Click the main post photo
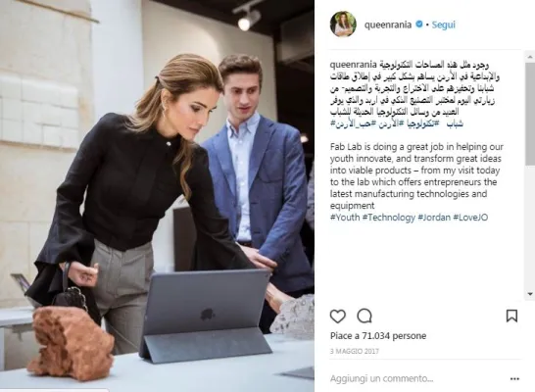535x392 pixels. [157, 196]
